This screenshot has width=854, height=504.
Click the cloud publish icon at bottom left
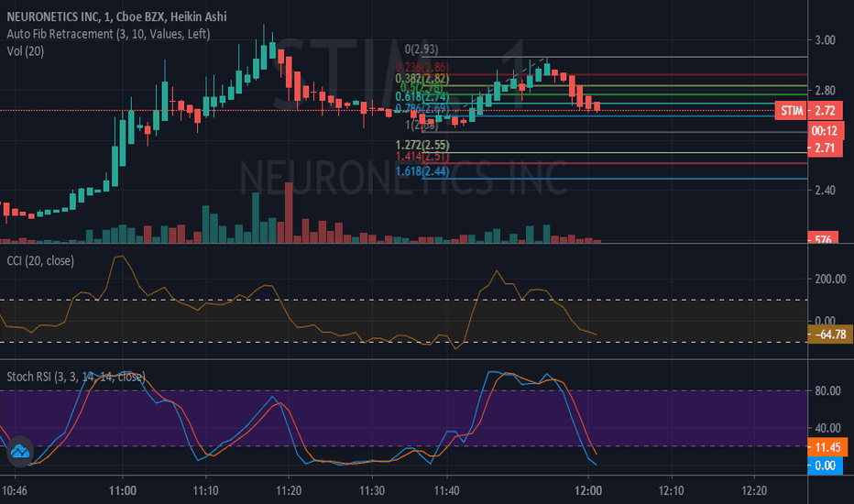[x=20, y=451]
